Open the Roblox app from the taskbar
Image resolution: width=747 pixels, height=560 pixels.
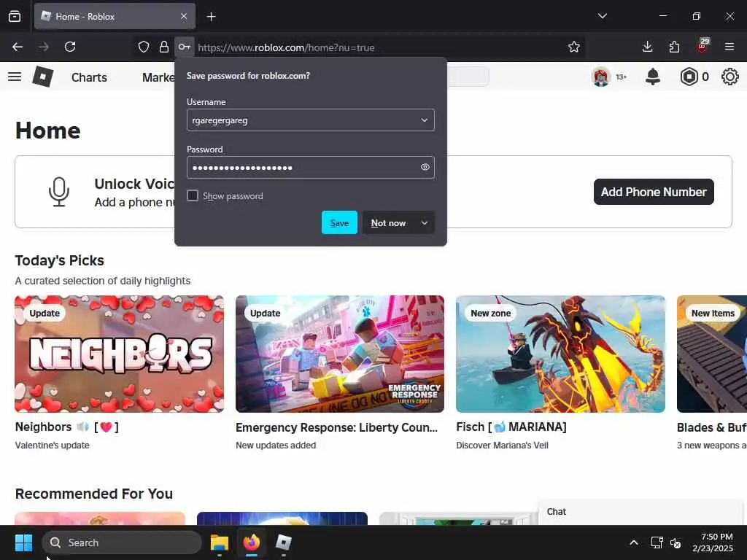[284, 542]
